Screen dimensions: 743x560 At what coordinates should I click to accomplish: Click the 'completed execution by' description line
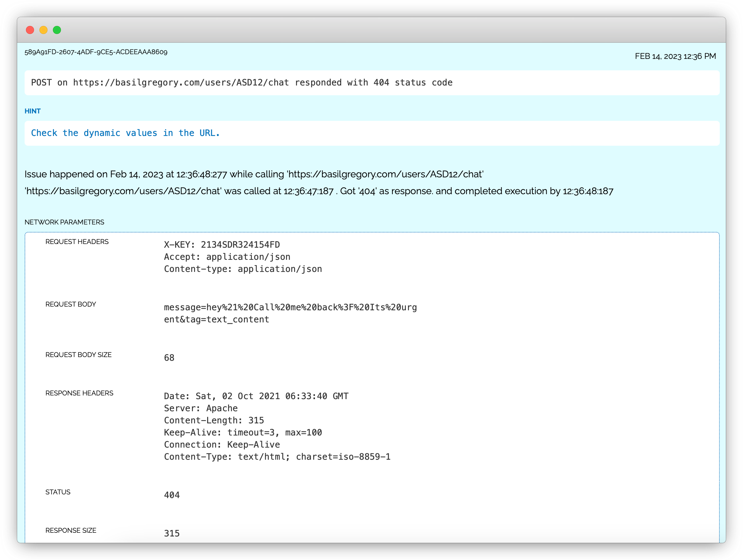[319, 191]
